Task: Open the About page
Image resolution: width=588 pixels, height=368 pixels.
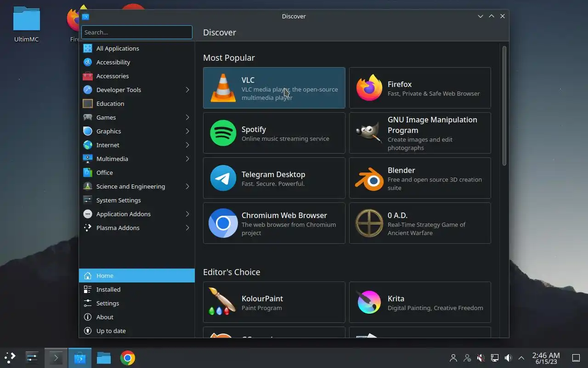Action: (x=137, y=317)
